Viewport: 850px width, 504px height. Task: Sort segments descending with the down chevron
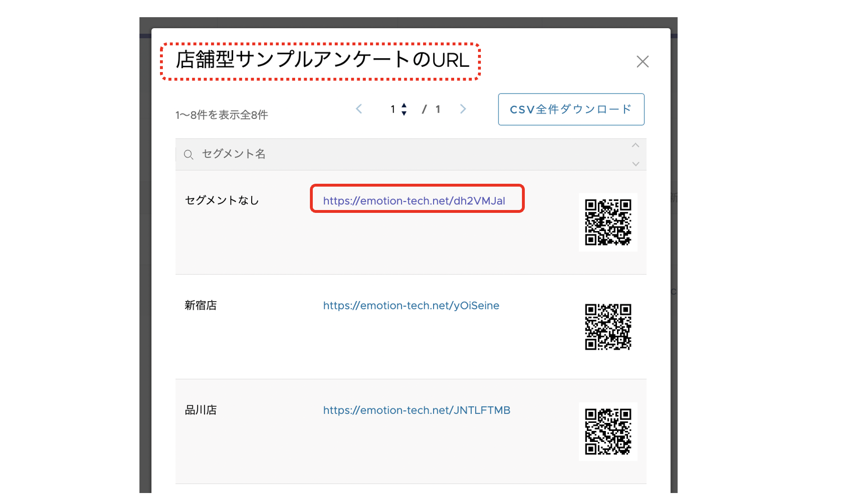tap(635, 164)
